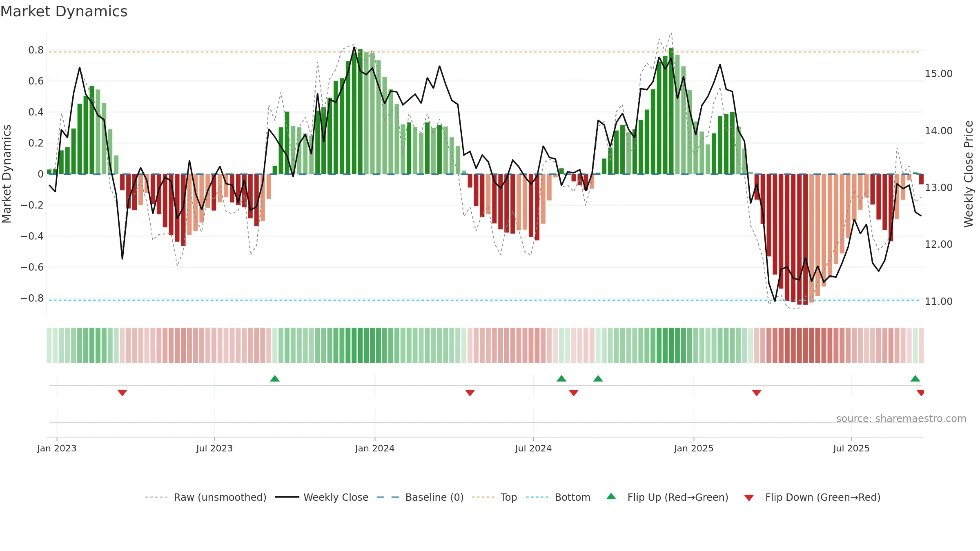Click the −0.6 left axis tick label
The height and width of the screenshot is (551, 980).
pos(32,267)
